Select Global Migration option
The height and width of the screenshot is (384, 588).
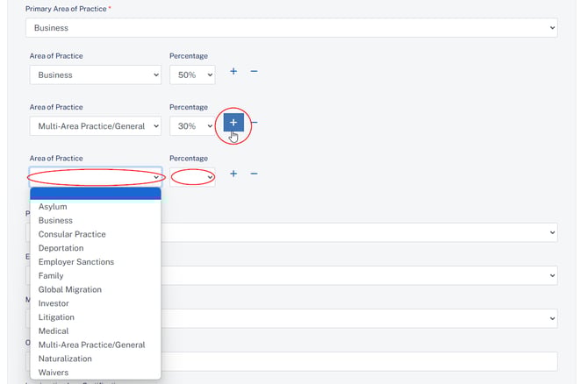click(x=70, y=289)
